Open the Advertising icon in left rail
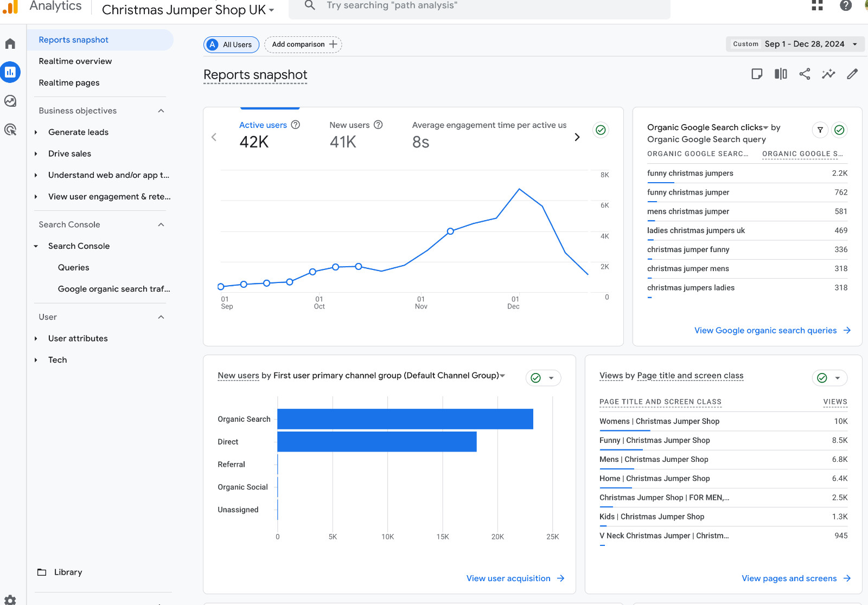 [10, 130]
